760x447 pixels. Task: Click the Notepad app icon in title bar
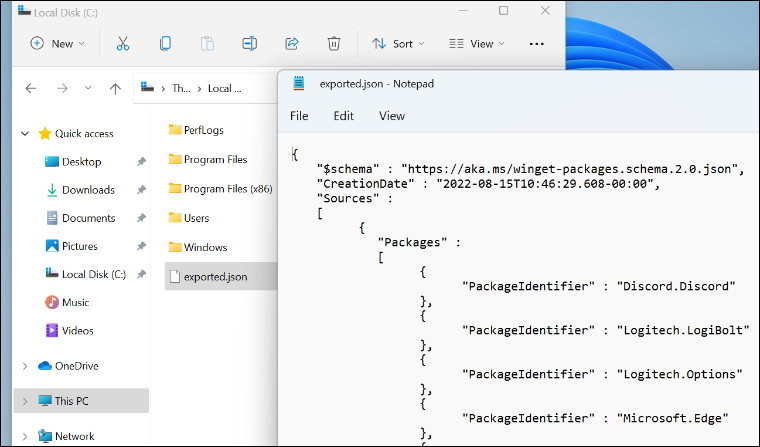299,83
